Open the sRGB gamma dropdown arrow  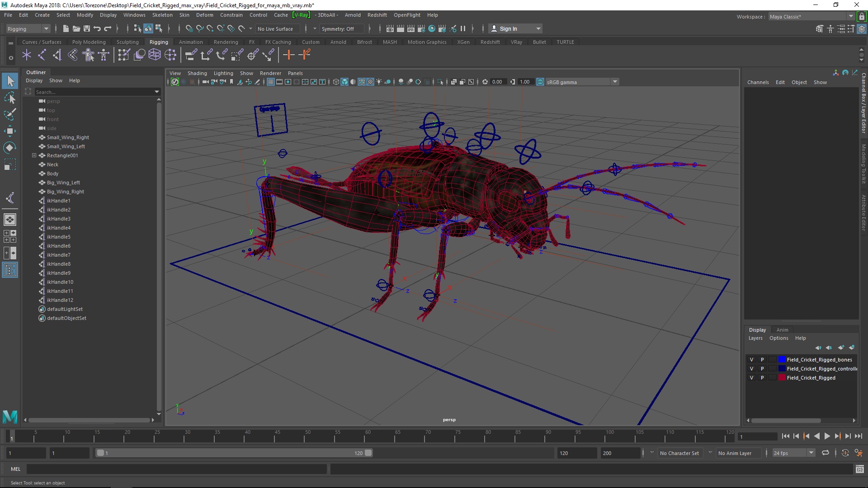click(x=615, y=82)
